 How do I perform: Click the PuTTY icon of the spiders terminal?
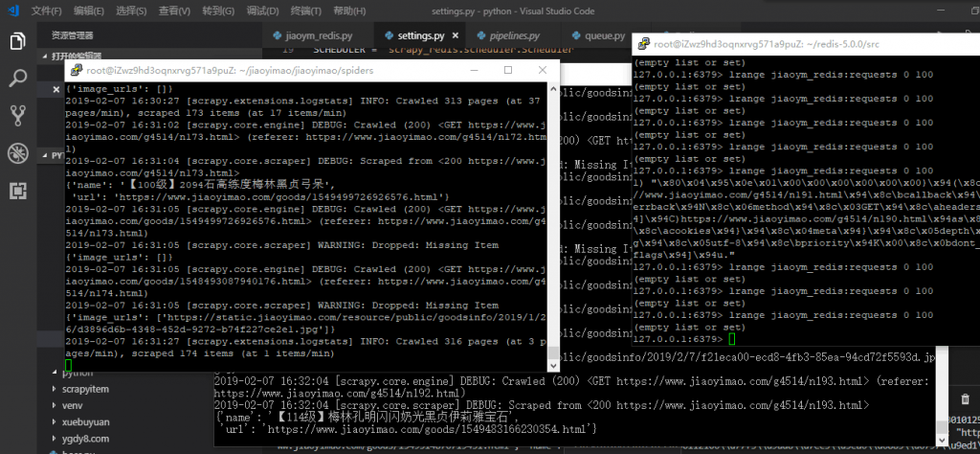76,71
